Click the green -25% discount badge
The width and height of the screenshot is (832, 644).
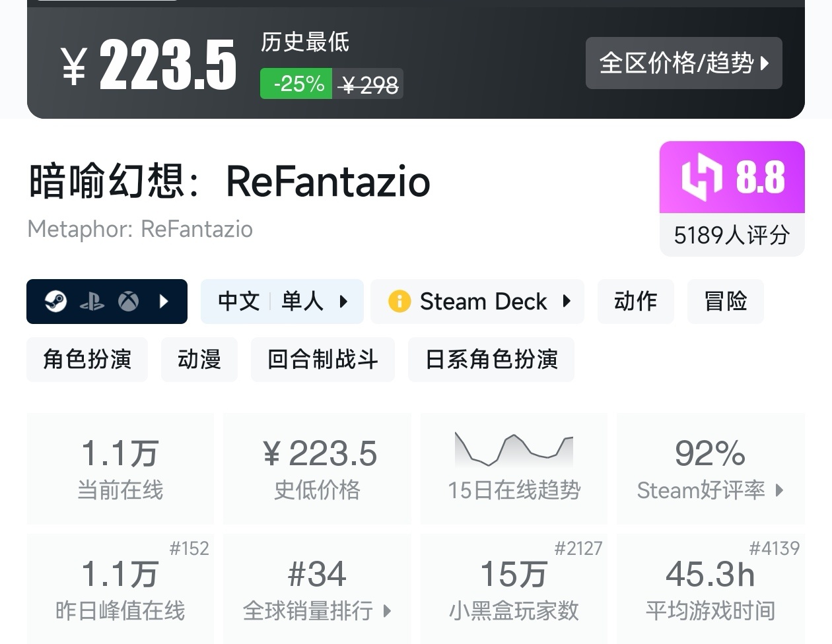[296, 84]
